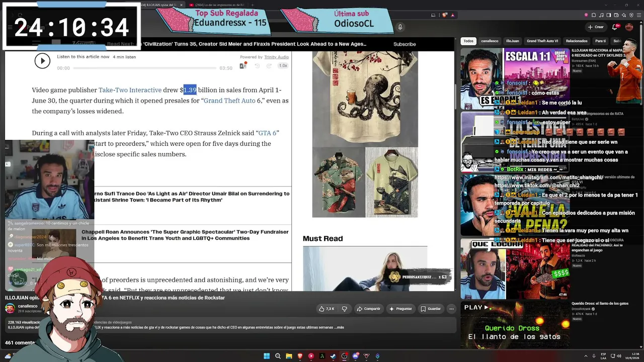Open the octopus shirt advertisement image
This screenshot has height=362, width=644.
click(365, 99)
